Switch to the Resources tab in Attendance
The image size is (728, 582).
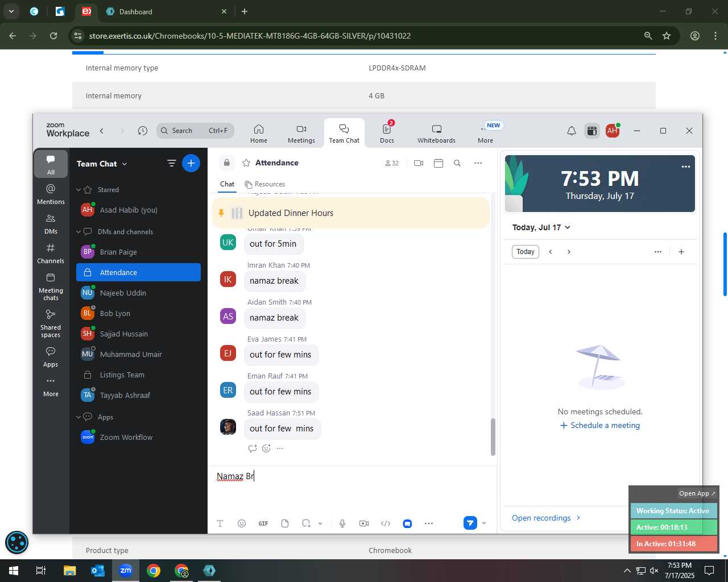click(265, 184)
